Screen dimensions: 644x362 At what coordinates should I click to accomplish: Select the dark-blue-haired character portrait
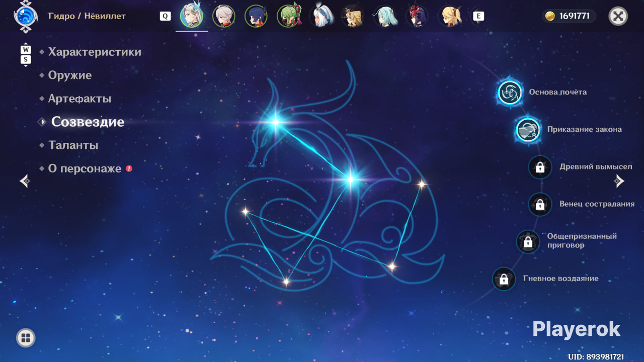click(x=256, y=17)
